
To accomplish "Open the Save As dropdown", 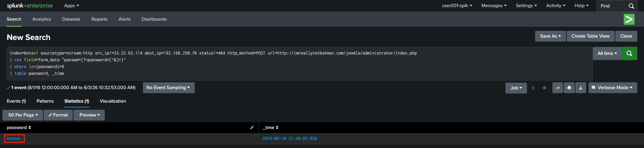I will 550,36.
